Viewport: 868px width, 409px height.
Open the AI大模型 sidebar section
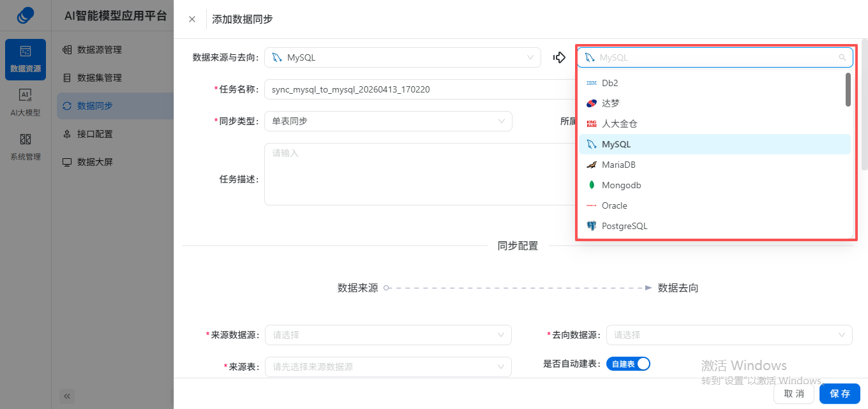(26, 103)
